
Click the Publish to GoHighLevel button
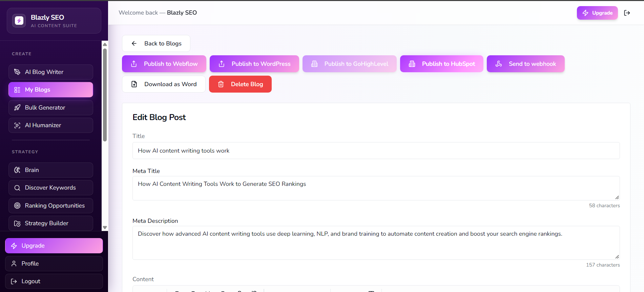tap(350, 64)
